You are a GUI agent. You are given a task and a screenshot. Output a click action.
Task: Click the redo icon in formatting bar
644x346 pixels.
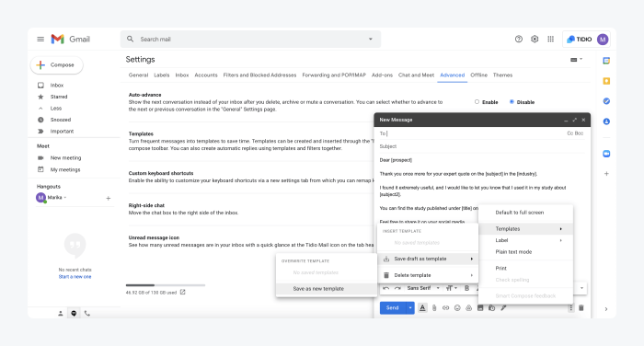click(x=397, y=288)
